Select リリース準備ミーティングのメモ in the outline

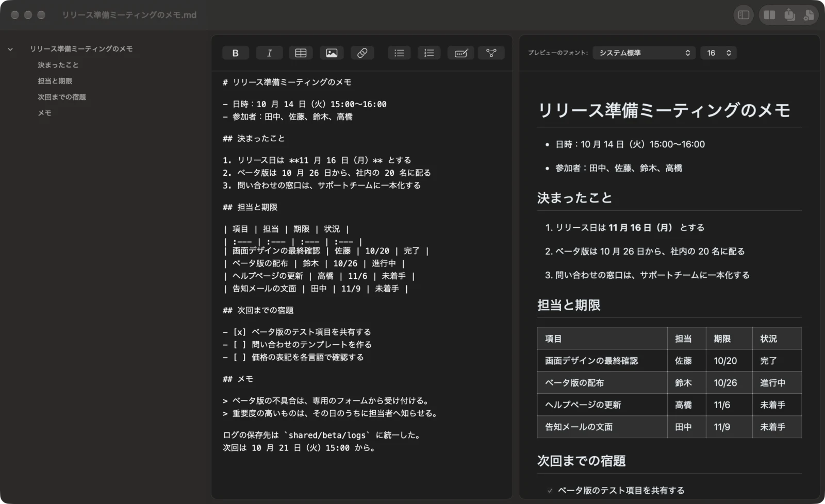click(81, 49)
